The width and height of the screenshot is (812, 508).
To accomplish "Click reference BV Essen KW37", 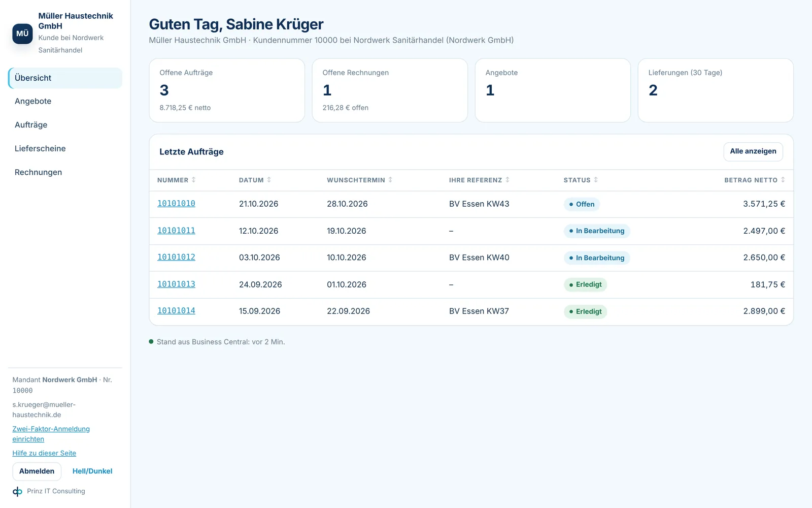I will pos(479,311).
